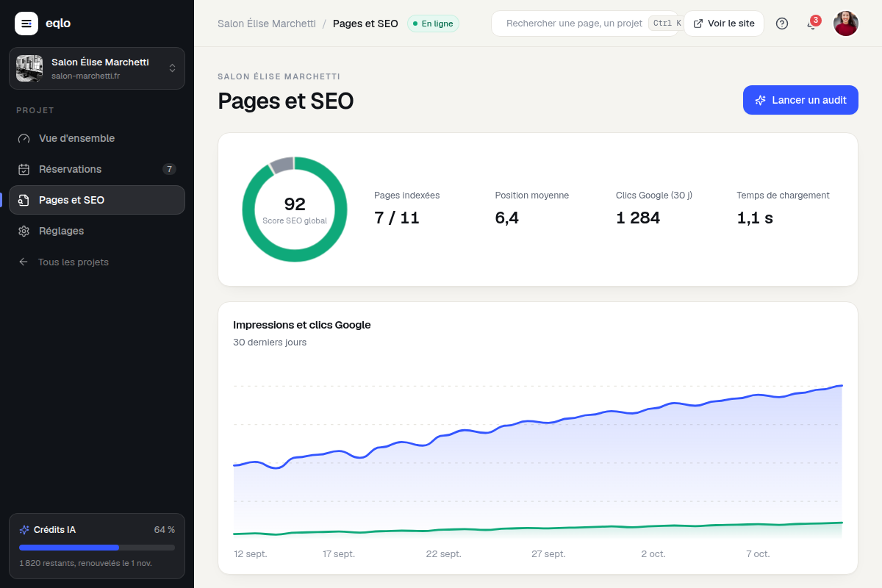This screenshot has width=882, height=588.
Task: Click the Crédits IA sparkle icon
Action: tap(24, 530)
